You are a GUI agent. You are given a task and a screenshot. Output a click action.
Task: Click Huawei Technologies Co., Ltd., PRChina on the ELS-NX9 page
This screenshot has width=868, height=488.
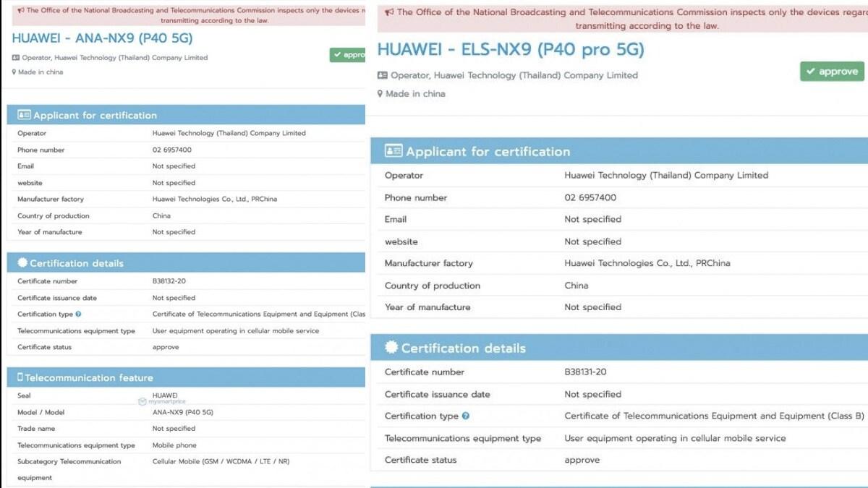click(647, 263)
